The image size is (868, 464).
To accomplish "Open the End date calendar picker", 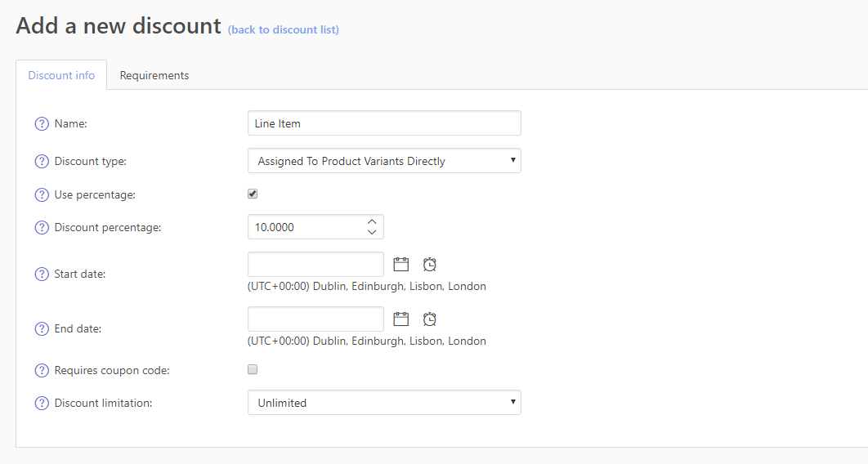I will [x=400, y=319].
